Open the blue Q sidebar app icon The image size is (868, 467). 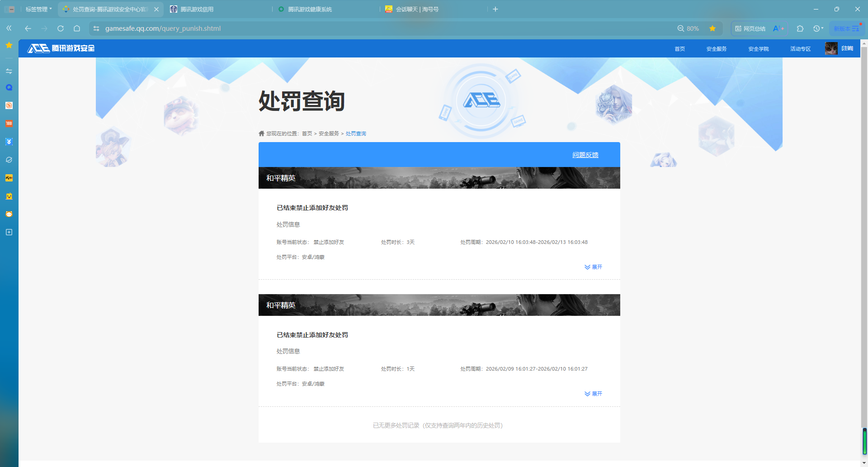(x=9, y=87)
